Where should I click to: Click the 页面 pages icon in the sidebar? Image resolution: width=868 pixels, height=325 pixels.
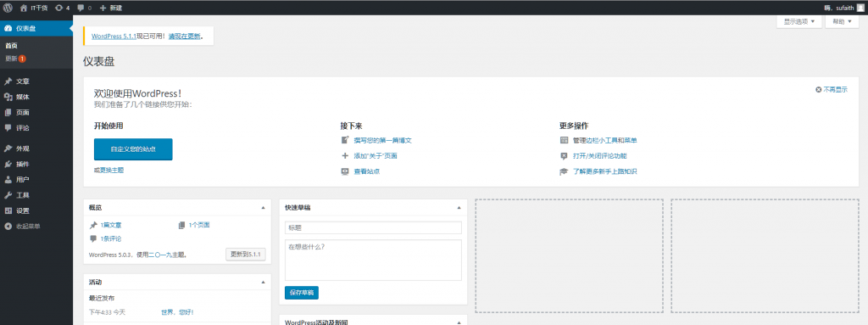tap(8, 113)
